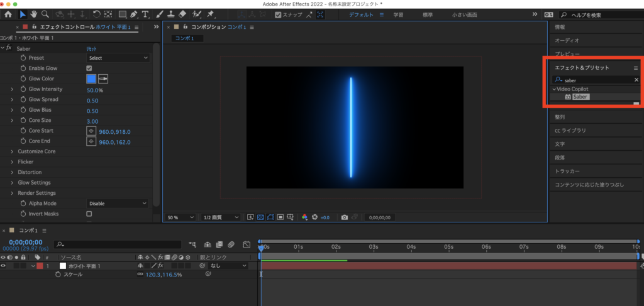Open the 文字 panel
Image resolution: width=644 pixels, height=306 pixels.
pos(560,144)
